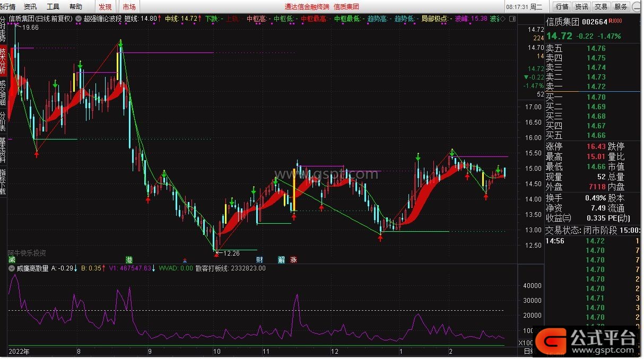Image resolution: width=644 pixels, height=359 pixels.
Task: Click the 散客打板线 2332823.00 value
Action: click(230, 268)
